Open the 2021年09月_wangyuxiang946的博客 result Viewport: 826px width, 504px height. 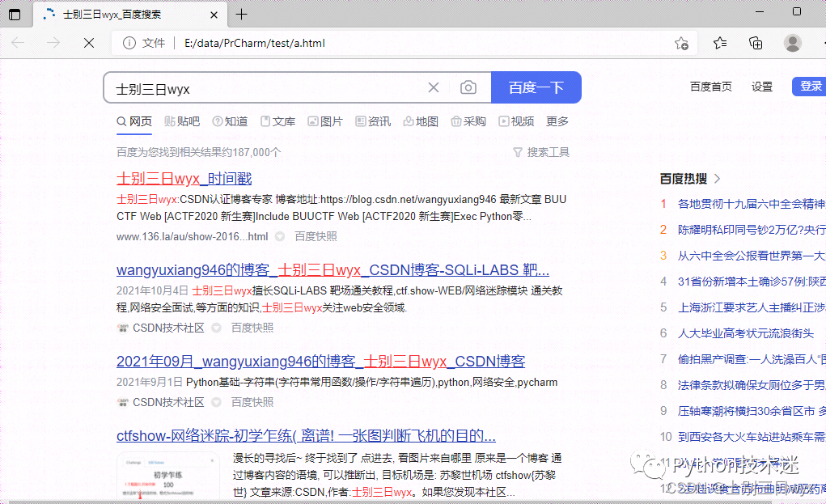pos(321,362)
